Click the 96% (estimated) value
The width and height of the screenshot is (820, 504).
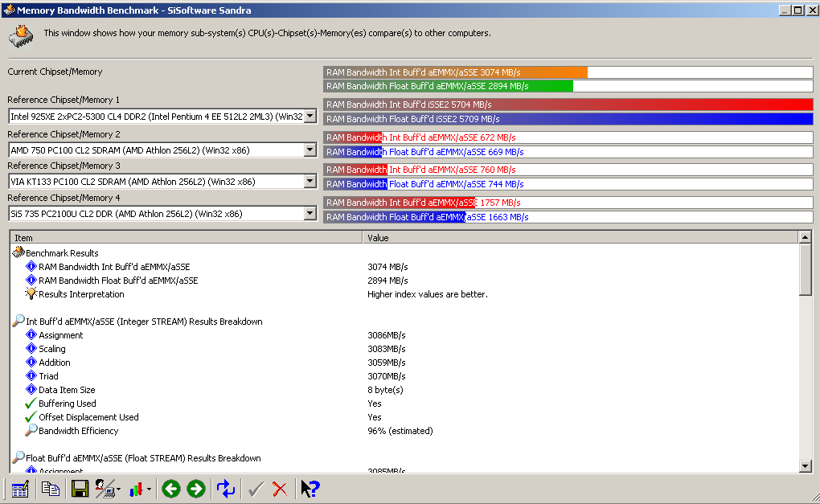coord(400,431)
